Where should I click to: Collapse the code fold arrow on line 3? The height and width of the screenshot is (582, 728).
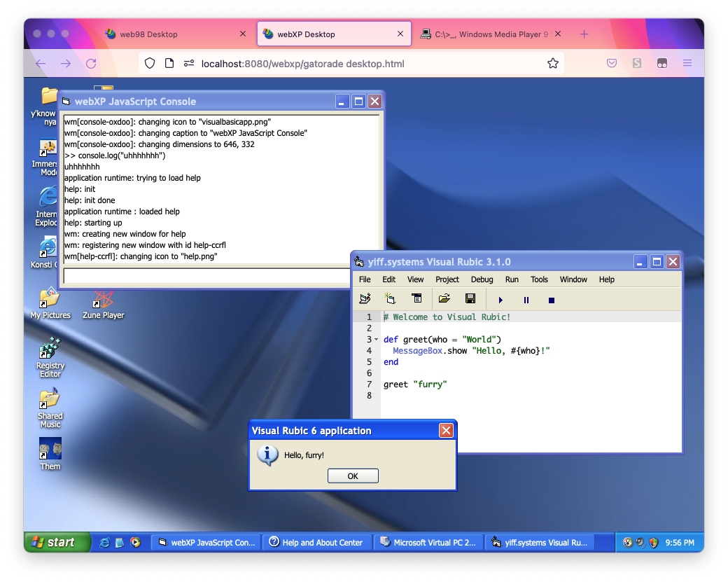[x=377, y=340]
